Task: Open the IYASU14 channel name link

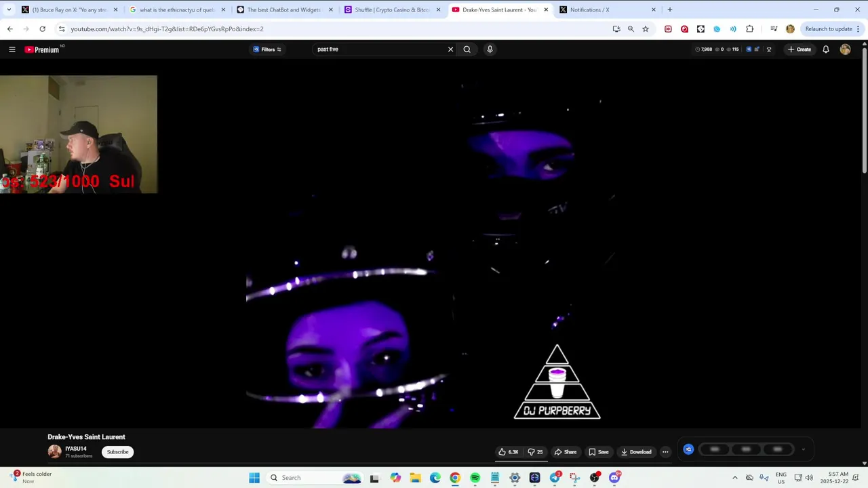Action: (x=76, y=449)
